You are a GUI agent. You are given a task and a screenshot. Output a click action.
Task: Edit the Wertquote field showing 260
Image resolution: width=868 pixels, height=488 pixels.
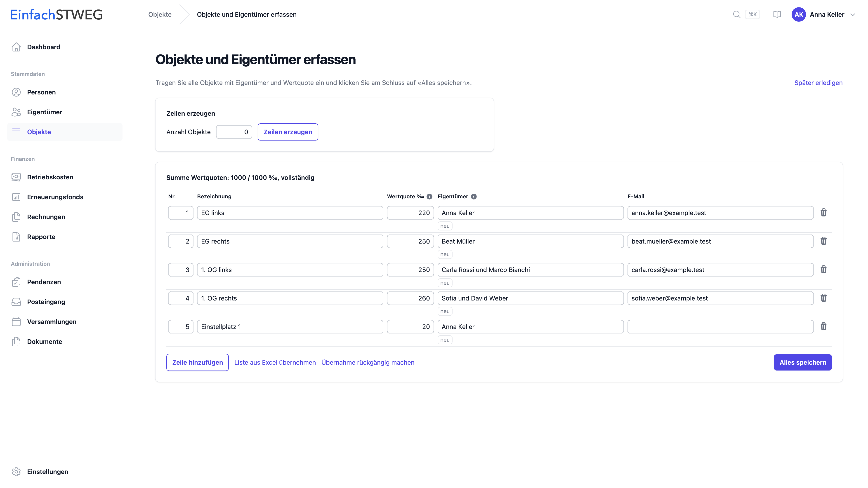click(x=410, y=298)
